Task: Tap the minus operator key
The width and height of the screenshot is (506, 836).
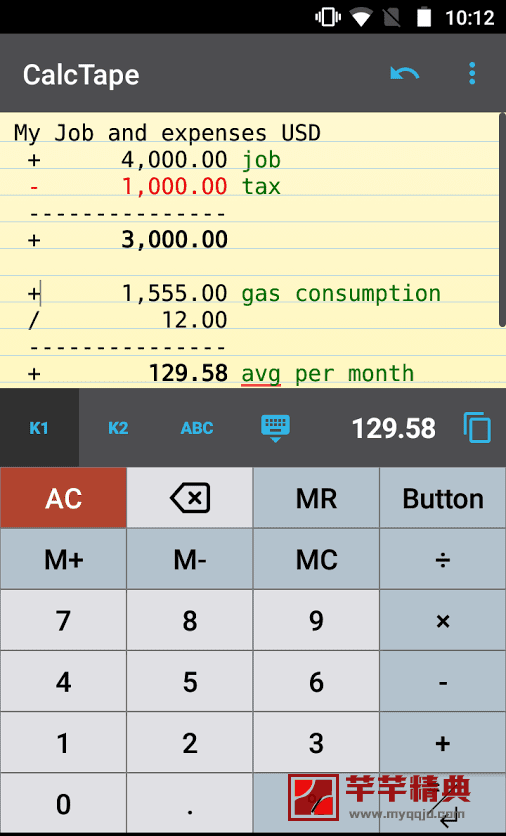Action: pos(443,682)
